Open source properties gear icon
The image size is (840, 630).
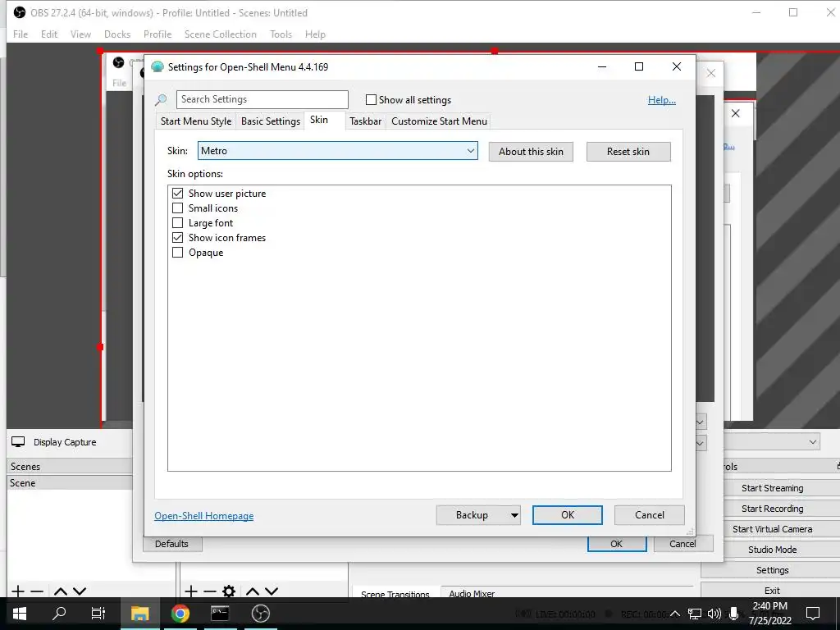click(229, 591)
